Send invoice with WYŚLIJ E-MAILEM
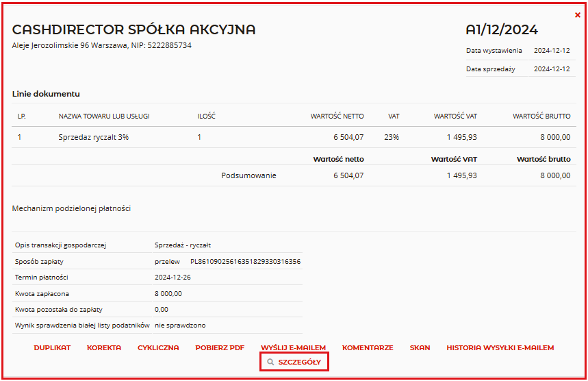The height and width of the screenshot is (381, 588). tap(293, 347)
